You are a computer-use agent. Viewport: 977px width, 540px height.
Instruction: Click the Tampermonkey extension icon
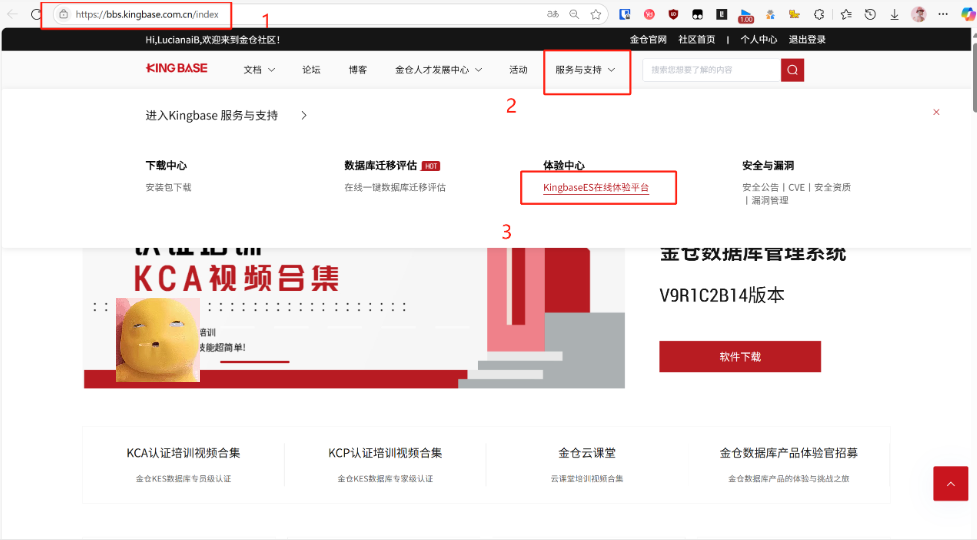(697, 14)
